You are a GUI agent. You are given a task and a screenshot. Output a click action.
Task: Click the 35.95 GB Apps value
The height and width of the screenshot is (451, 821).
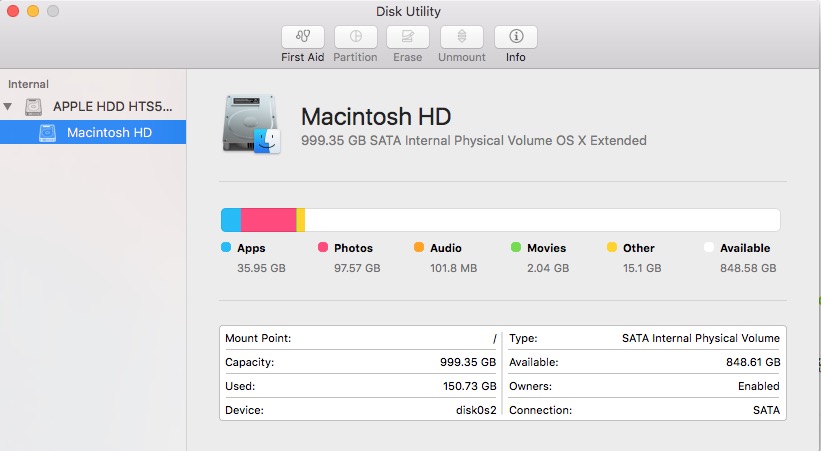pos(261,268)
